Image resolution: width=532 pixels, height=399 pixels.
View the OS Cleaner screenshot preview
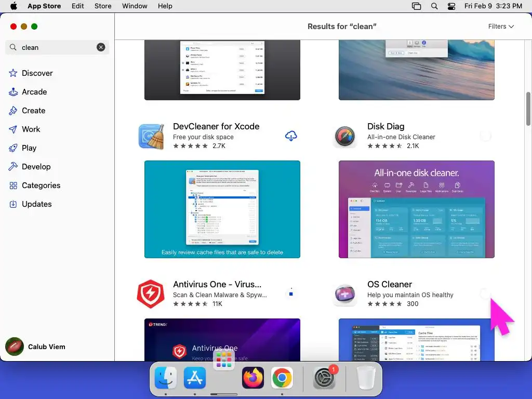(416, 340)
